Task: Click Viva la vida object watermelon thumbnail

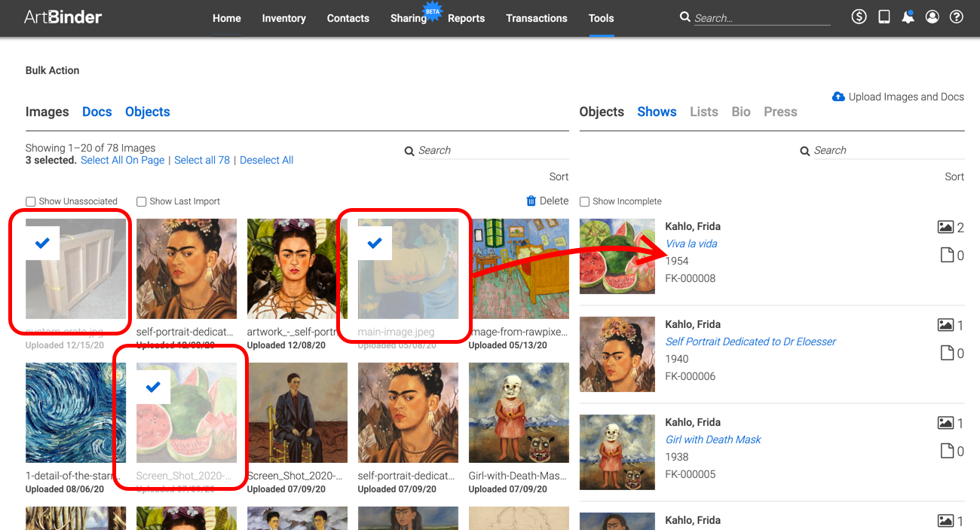Action: click(x=617, y=256)
